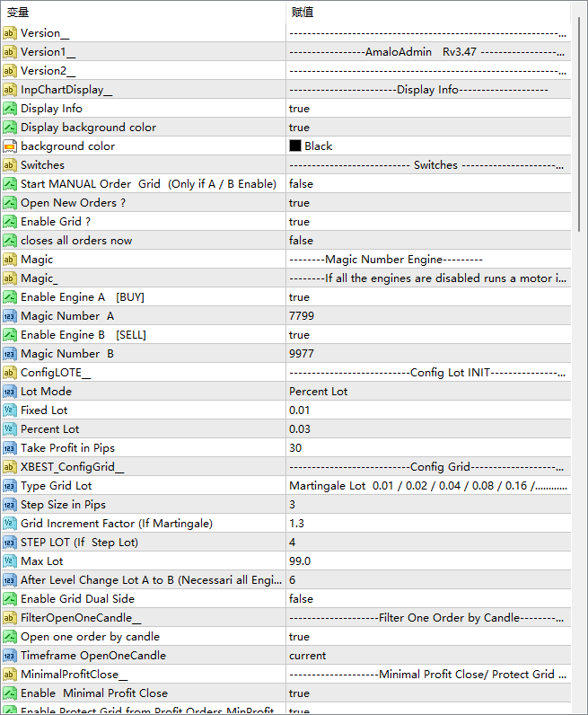The image size is (588, 715).
Task: Click the string icon beside Version_
Action: click(x=10, y=33)
